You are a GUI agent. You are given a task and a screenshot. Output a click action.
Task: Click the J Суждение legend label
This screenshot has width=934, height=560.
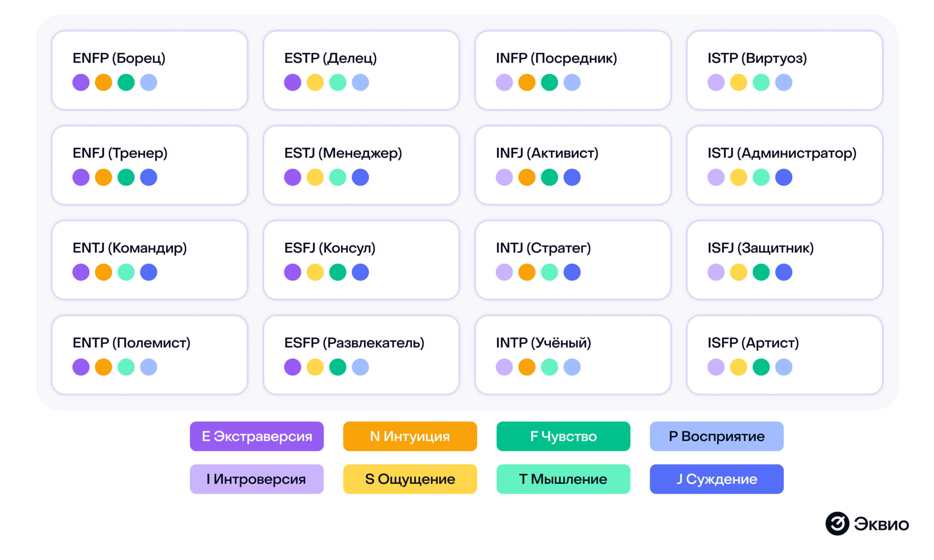point(717,479)
